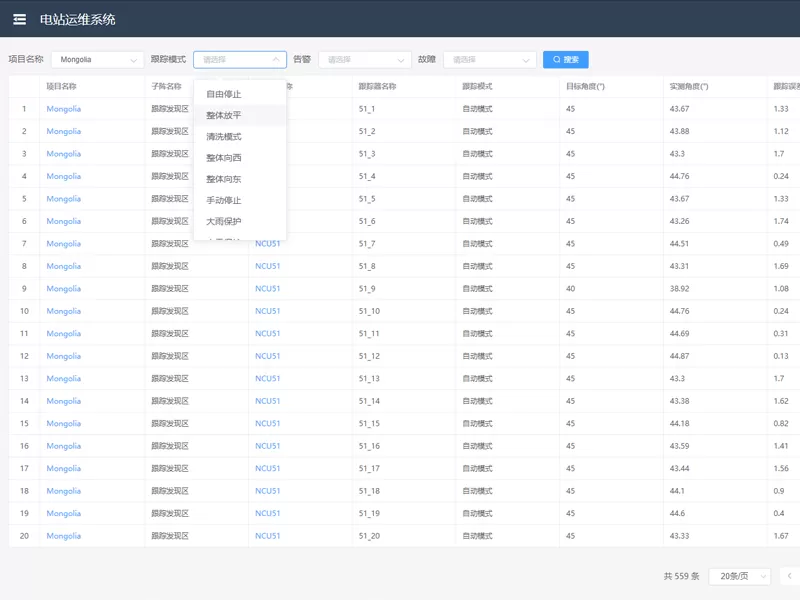Select 手动停止 option
The height and width of the screenshot is (600, 800).
click(224, 200)
